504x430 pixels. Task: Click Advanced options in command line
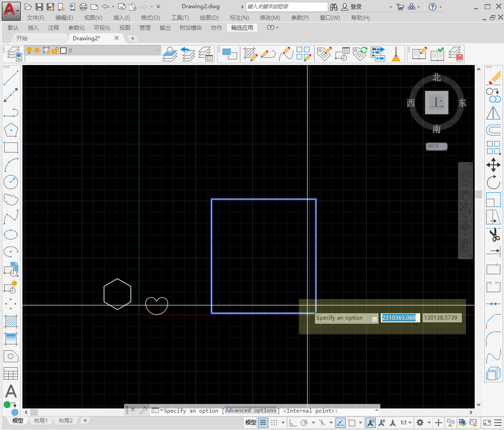tap(251, 411)
